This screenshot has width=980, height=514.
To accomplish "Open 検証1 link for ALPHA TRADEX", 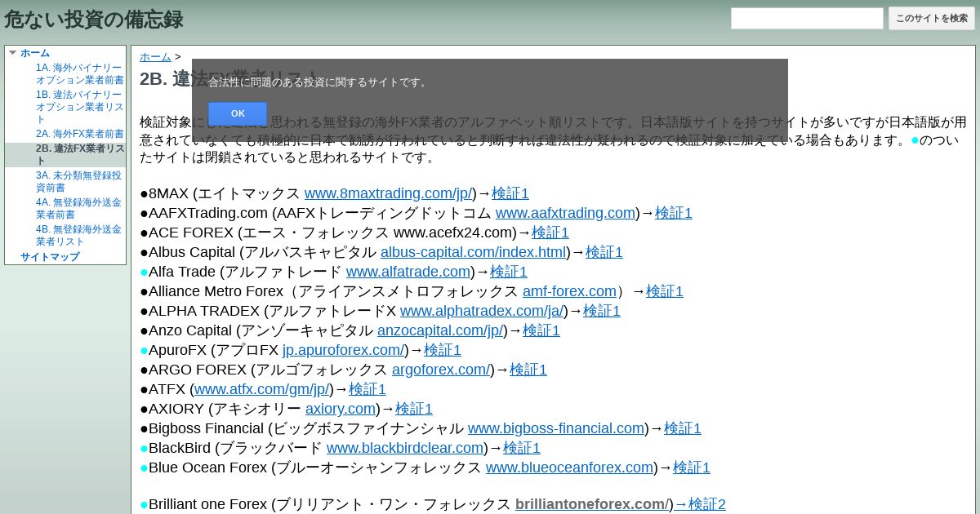I will [602, 311].
